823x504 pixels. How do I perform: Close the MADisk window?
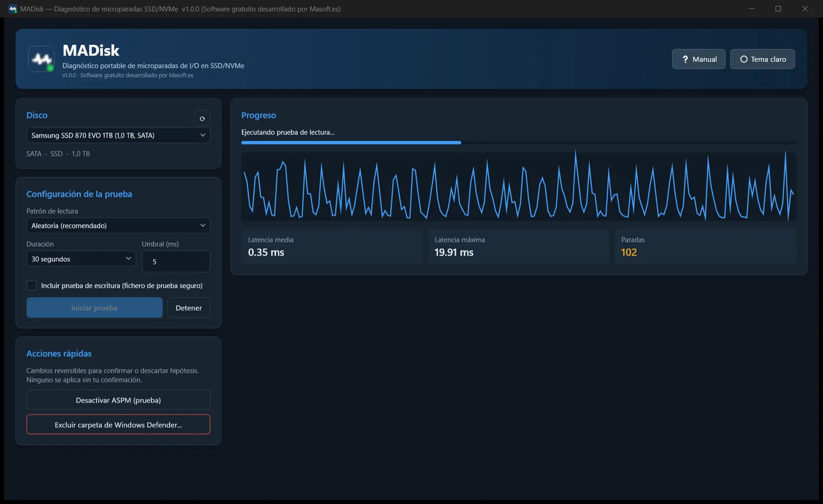point(805,9)
